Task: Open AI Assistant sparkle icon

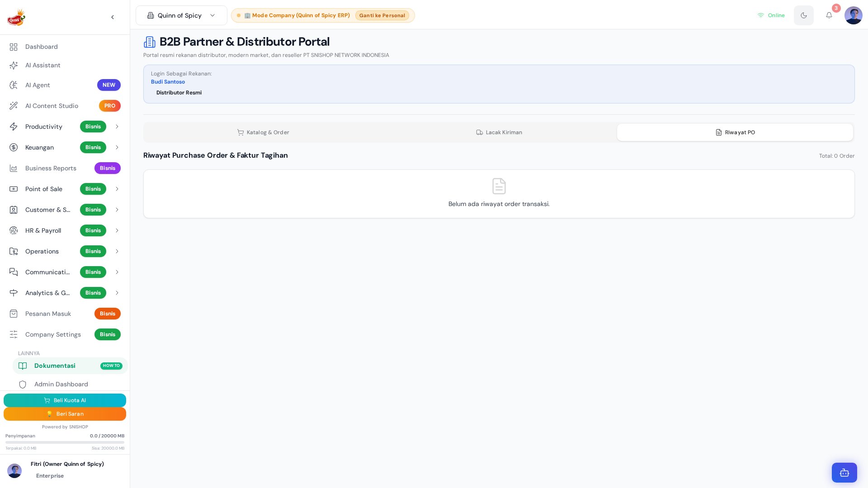Action: 14,66
